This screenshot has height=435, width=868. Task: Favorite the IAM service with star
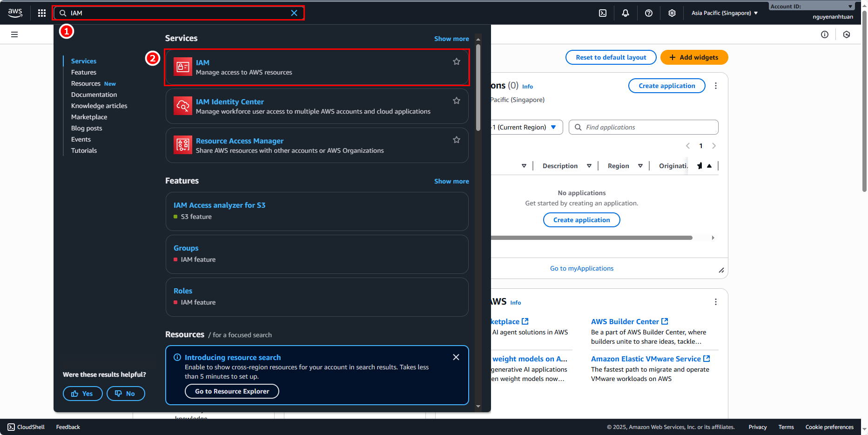(457, 61)
